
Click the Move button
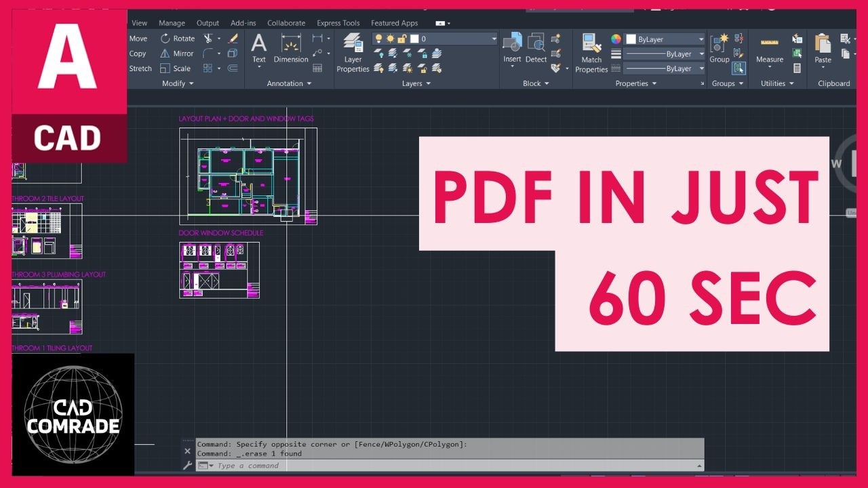click(x=138, y=39)
